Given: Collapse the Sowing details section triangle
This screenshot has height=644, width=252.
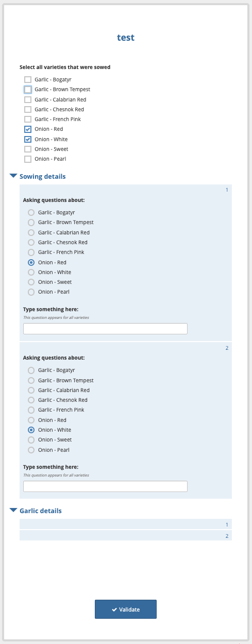Looking at the screenshot, I should [x=13, y=176].
